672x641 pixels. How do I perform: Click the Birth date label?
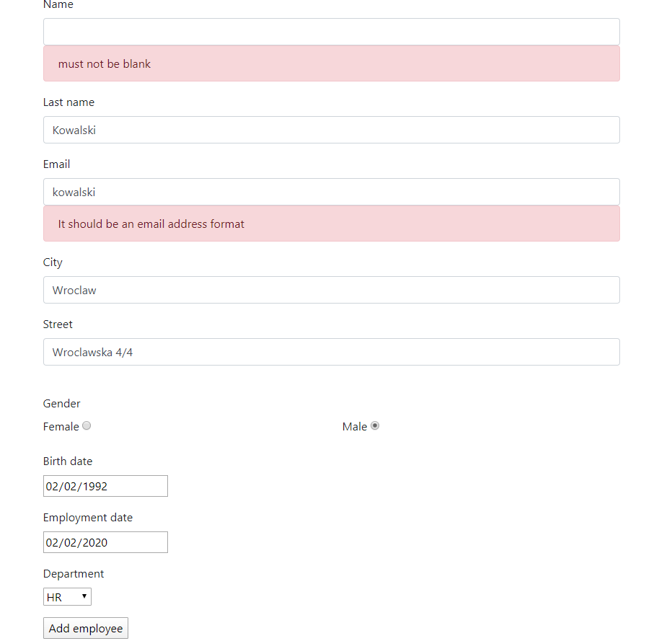[x=68, y=461]
